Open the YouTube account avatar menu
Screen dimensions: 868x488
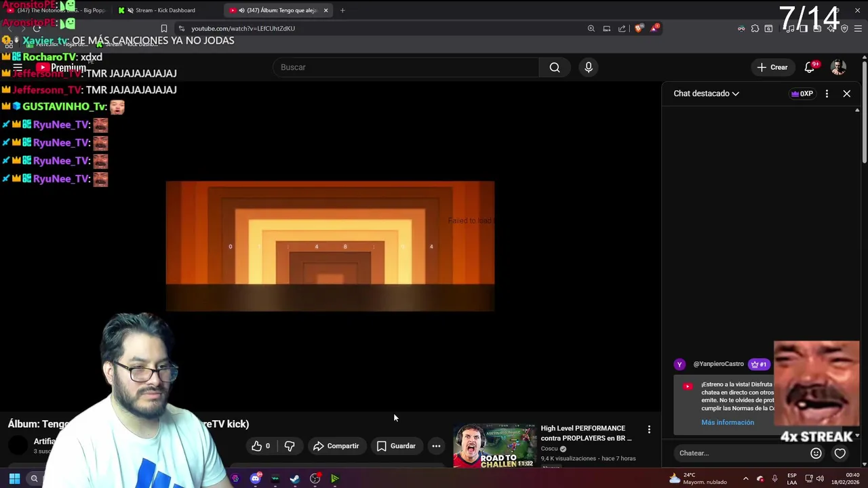[x=839, y=67]
